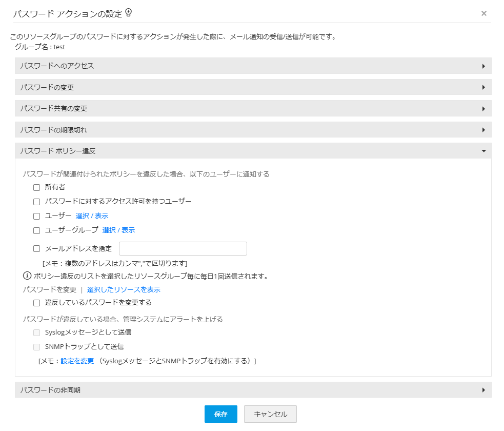The width and height of the screenshot is (504, 431).
Task: Click the 設定を変更 link
Action: 77,361
